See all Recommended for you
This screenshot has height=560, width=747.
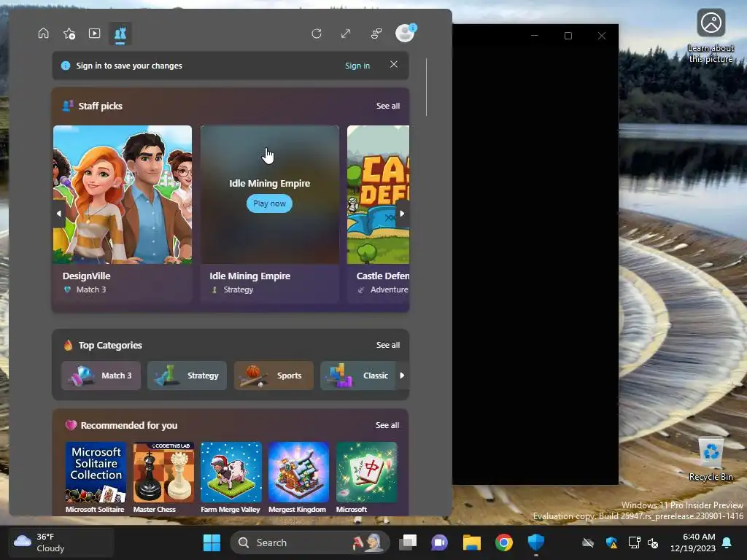point(387,425)
